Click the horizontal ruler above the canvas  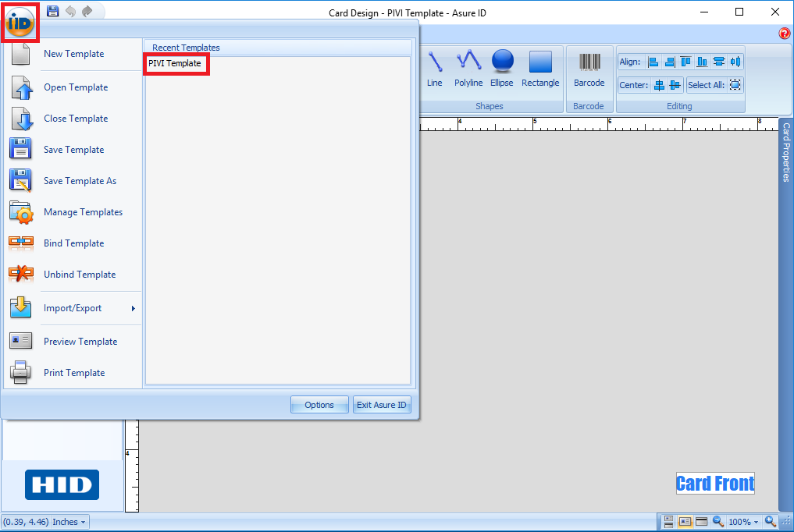tap(599, 124)
